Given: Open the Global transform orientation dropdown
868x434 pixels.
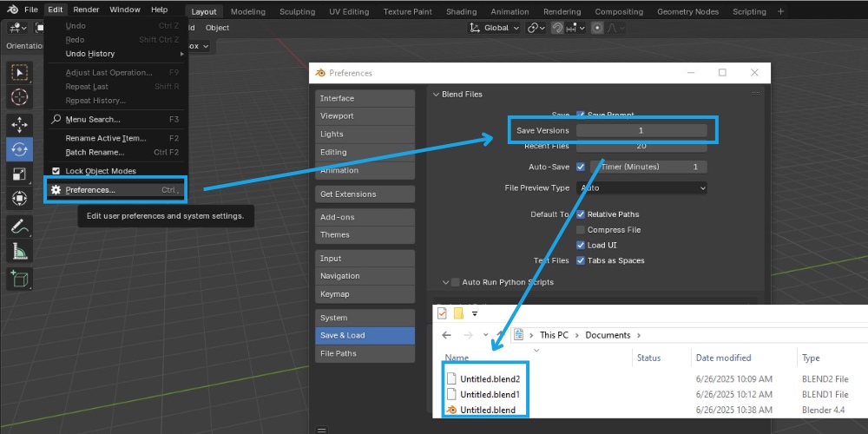Looking at the screenshot, I should click(495, 28).
